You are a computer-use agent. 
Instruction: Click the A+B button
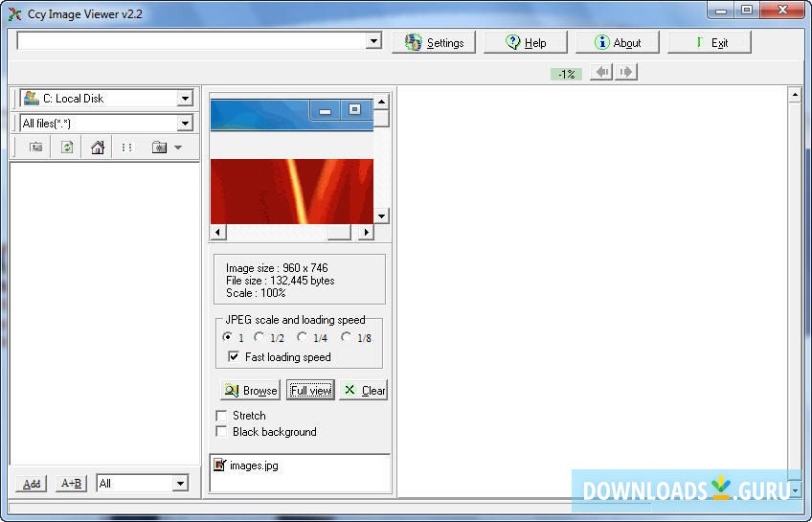(71, 484)
